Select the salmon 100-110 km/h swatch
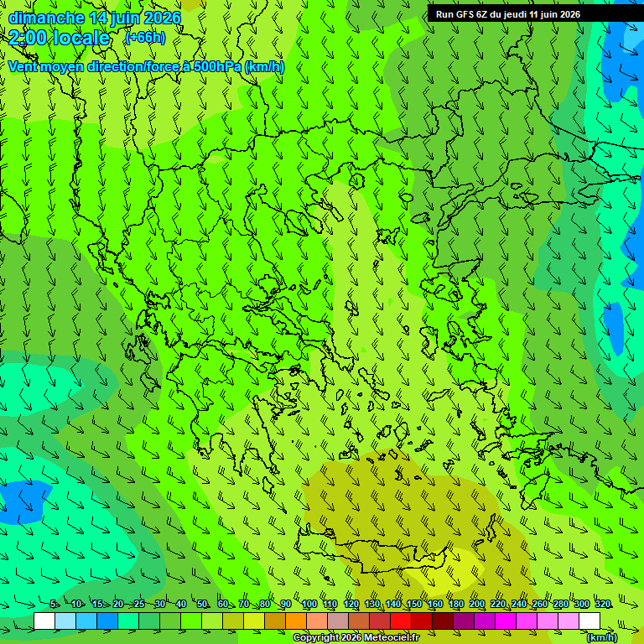This screenshot has height=644, width=644. coord(317,621)
